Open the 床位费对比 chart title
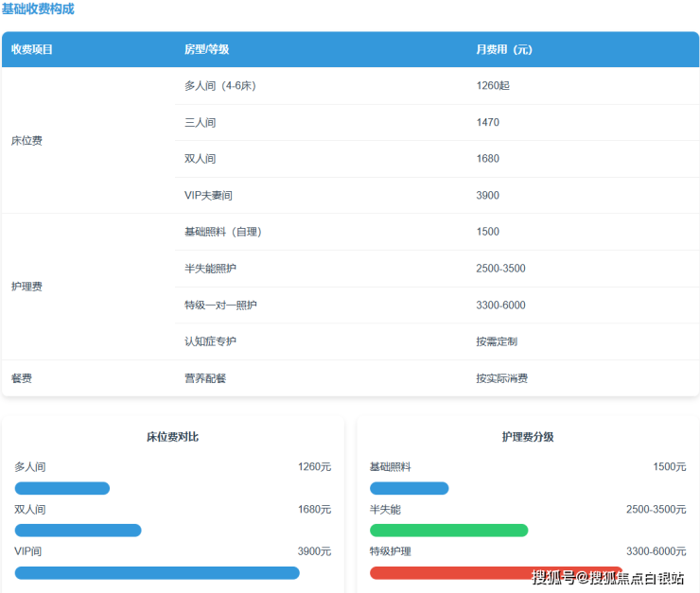Image resolution: width=700 pixels, height=593 pixels. pyautogui.click(x=172, y=437)
